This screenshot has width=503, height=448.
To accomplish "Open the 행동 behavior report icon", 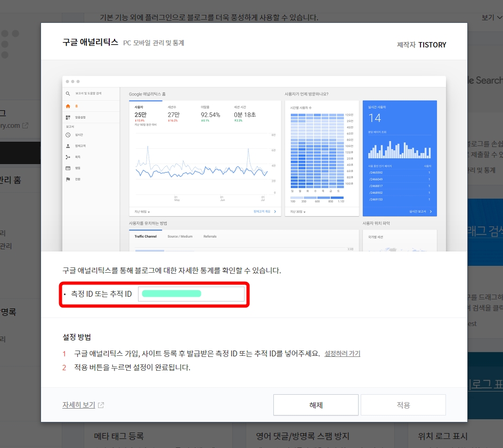I will point(68,168).
